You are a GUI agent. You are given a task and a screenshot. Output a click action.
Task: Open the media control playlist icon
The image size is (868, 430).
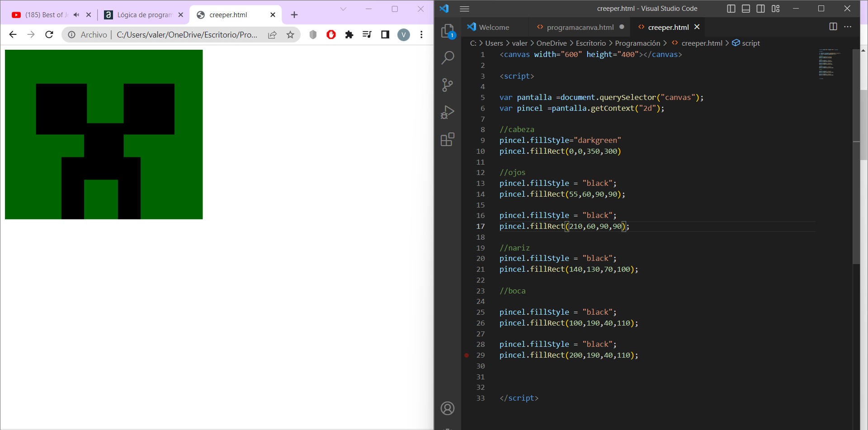(x=367, y=34)
